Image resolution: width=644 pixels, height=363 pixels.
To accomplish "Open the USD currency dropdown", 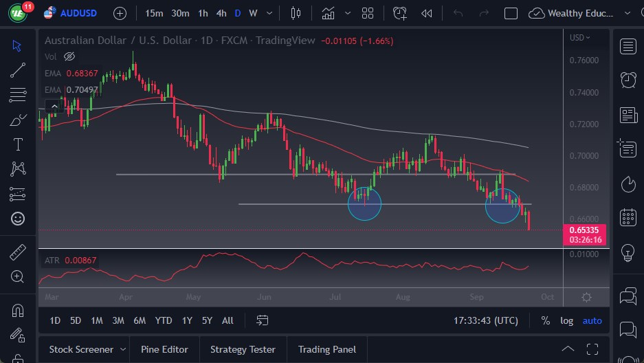I will point(579,38).
